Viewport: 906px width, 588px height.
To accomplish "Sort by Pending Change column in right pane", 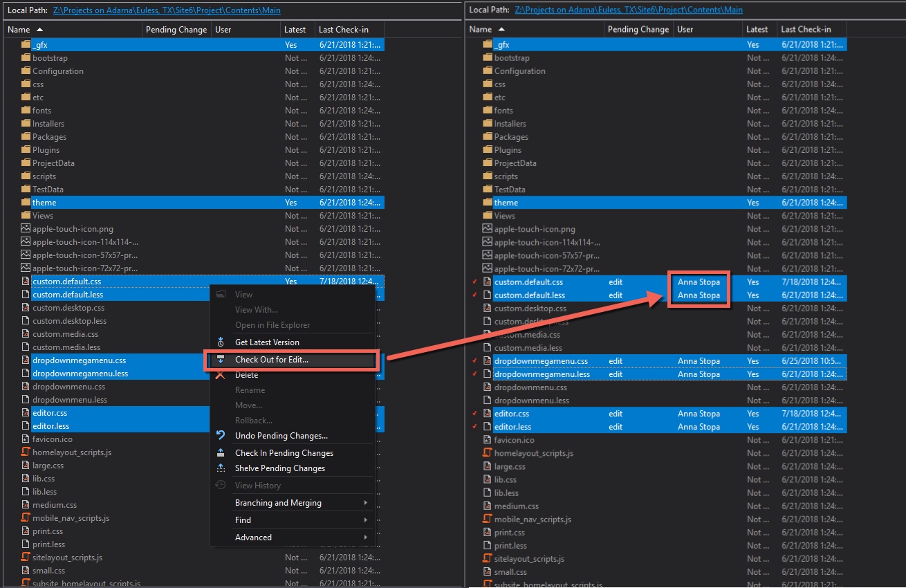I will pyautogui.click(x=638, y=30).
